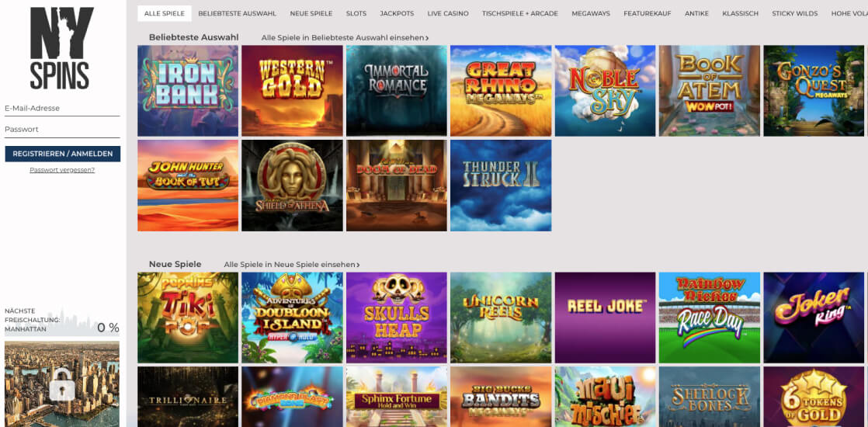Select the Alle Spiele tab
This screenshot has width=868, height=427.
point(165,13)
